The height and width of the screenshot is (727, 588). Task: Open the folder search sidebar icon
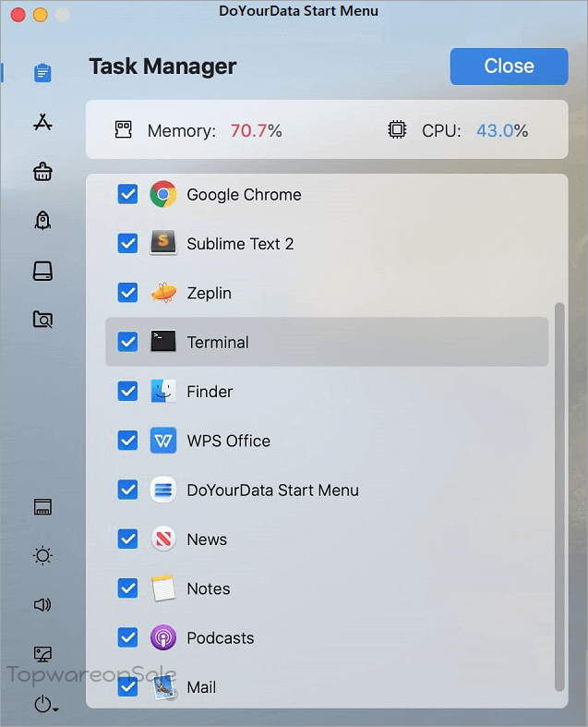coord(42,320)
